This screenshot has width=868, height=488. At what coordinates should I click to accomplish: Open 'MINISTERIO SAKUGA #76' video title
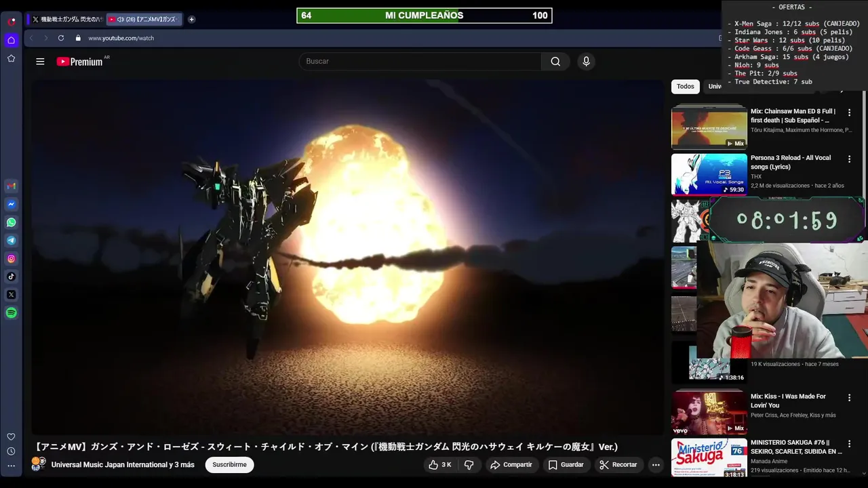pos(796,447)
